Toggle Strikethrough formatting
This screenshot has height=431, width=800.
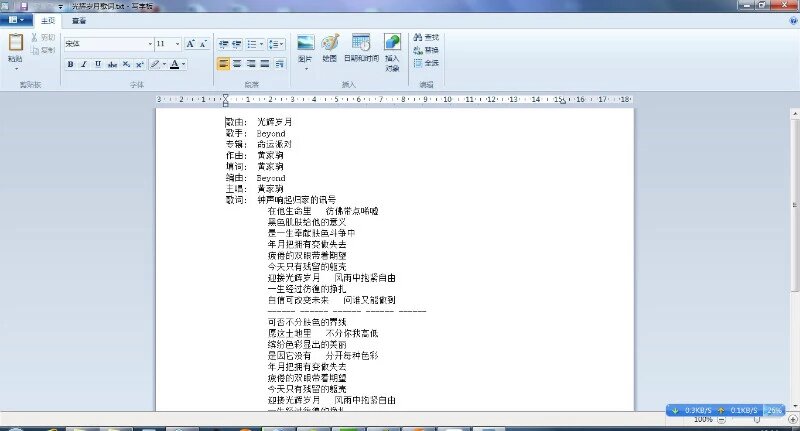tap(112, 64)
